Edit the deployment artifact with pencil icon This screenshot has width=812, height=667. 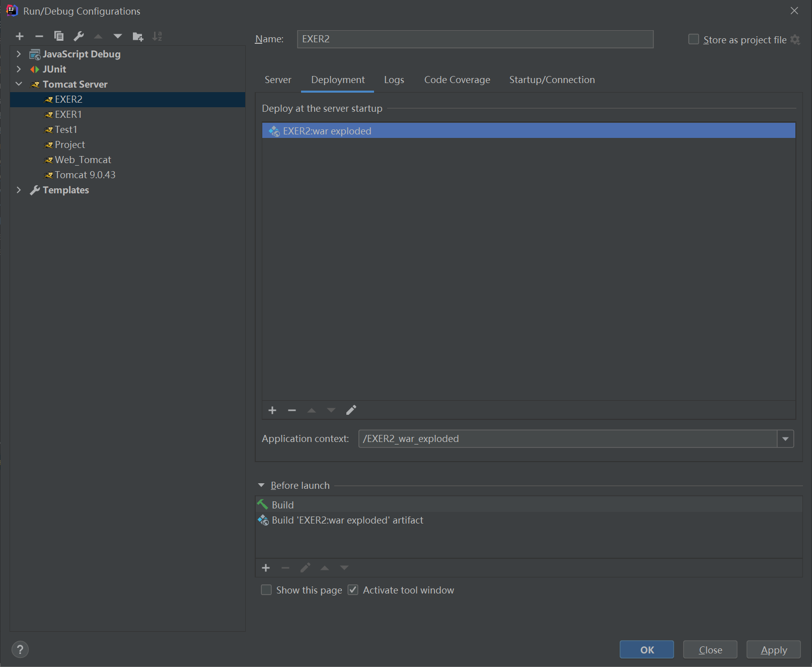pos(351,410)
